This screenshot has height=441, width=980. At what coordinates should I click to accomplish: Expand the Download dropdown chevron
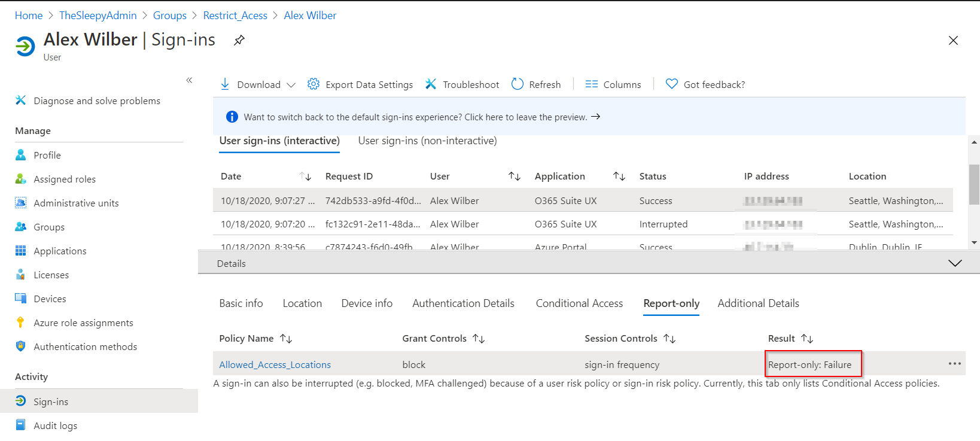[x=291, y=85]
